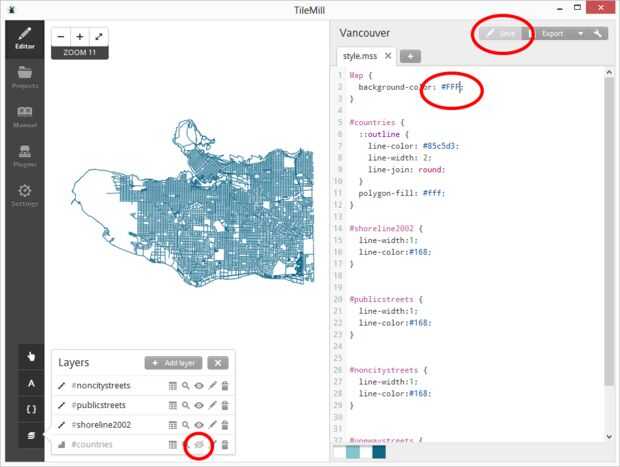Click the code editor scroll up arrow
Screen dimensions: 620x467
[609, 72]
